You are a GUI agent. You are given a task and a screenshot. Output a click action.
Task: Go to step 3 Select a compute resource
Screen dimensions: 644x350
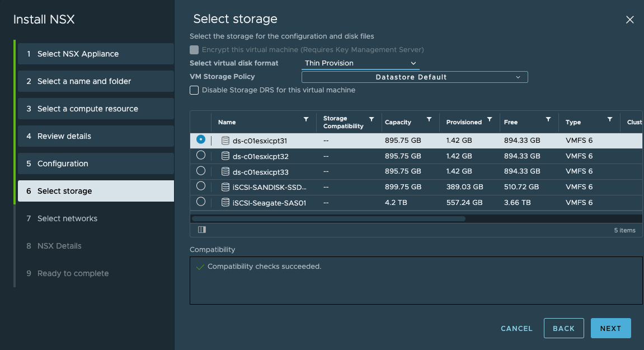pyautogui.click(x=96, y=109)
